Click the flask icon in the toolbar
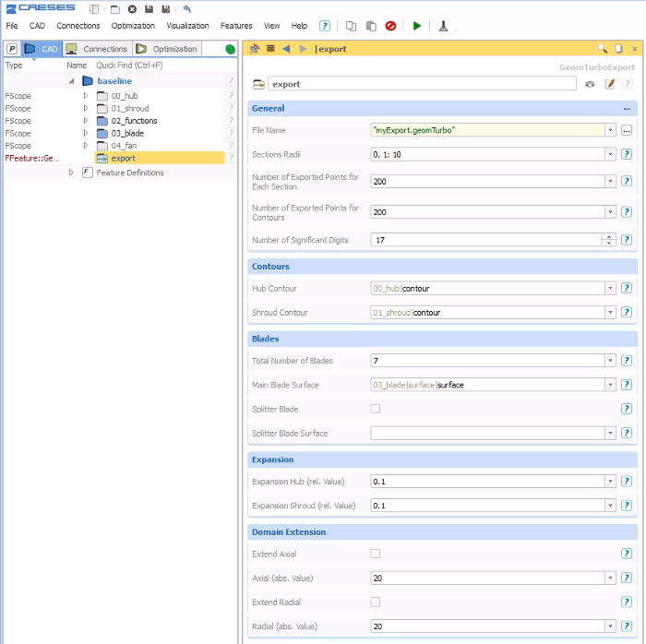 443,26
